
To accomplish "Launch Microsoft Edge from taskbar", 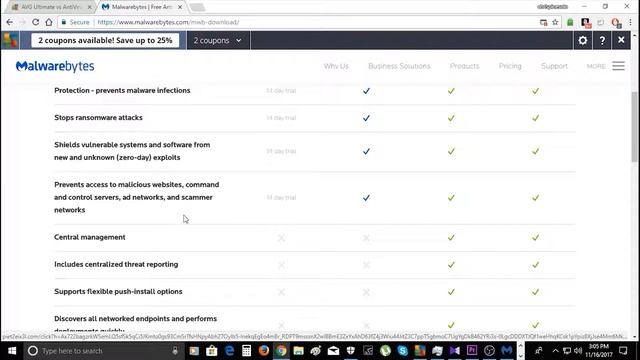I will coord(230,351).
